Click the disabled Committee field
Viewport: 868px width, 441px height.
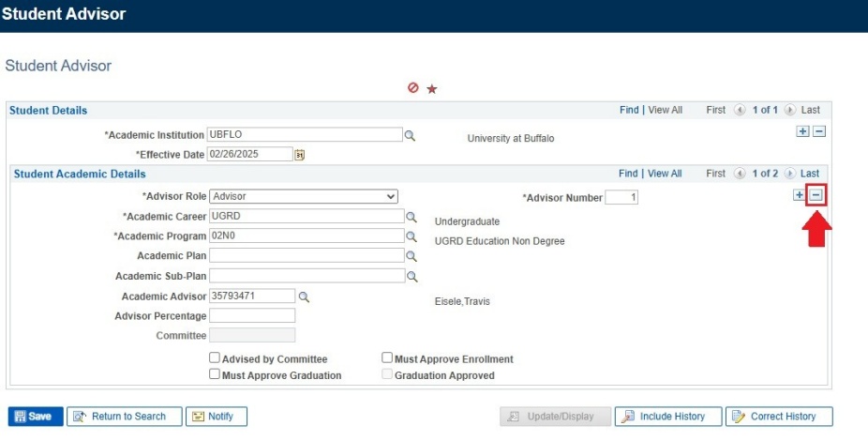(x=252, y=335)
